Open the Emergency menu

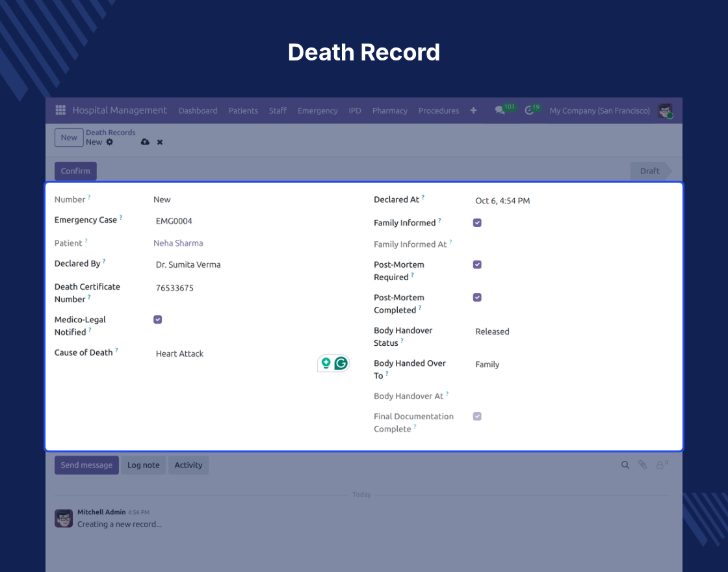click(x=318, y=110)
